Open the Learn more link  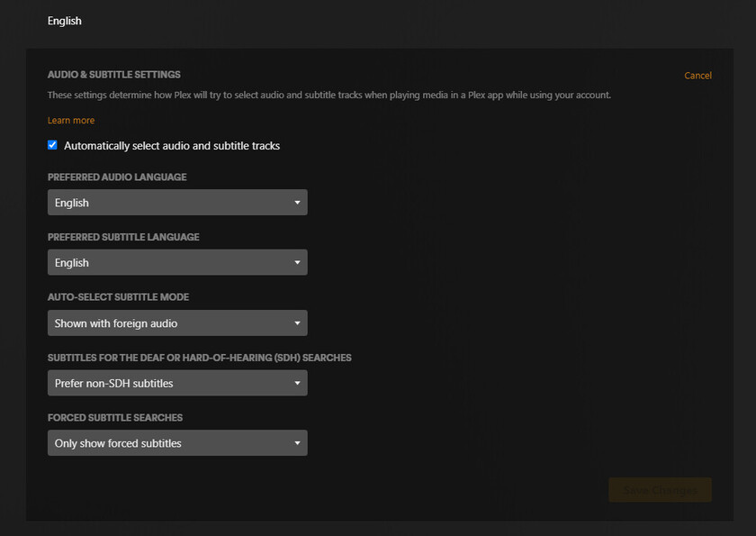[71, 121]
